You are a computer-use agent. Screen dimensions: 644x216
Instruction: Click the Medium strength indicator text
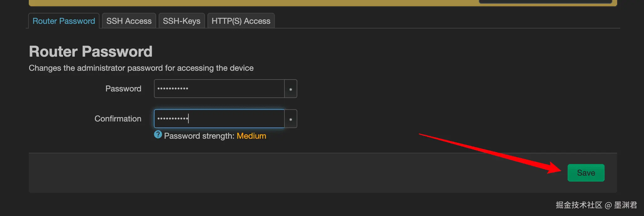(251, 136)
